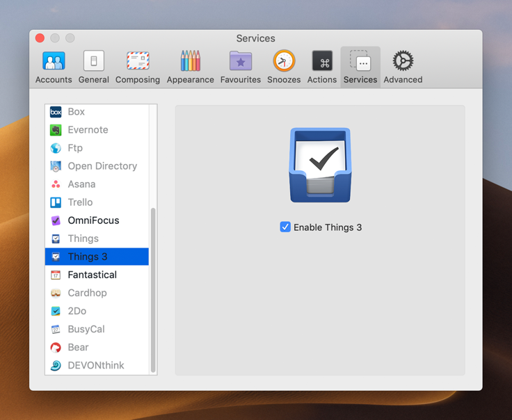Viewport: 512px width, 420px height.
Task: Open the Services toolbar icon
Action: tap(360, 60)
